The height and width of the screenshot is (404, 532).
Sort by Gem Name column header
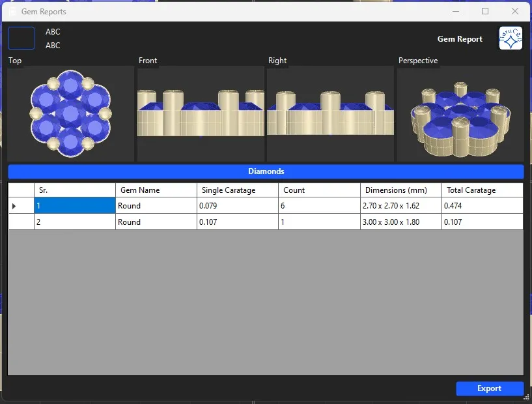pos(156,190)
